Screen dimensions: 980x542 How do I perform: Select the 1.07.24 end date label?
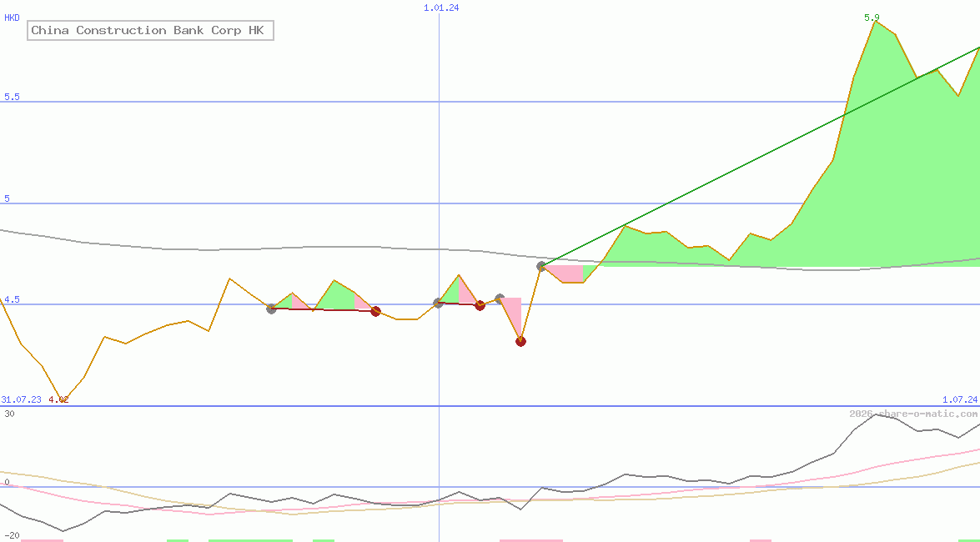point(960,399)
